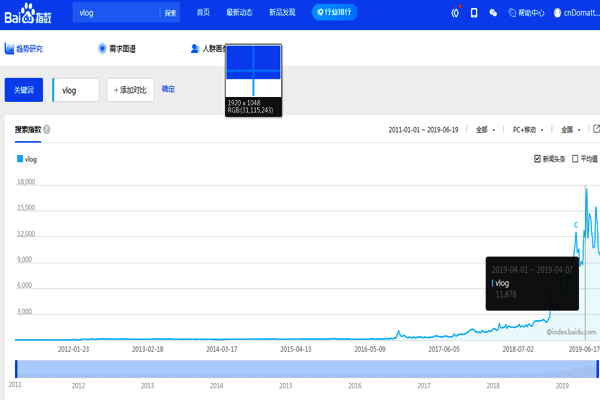Viewport: 600px width, 400px height.
Task: Open the 2011-01-01 ~ 2019-06-19 date range picker
Action: coord(425,130)
